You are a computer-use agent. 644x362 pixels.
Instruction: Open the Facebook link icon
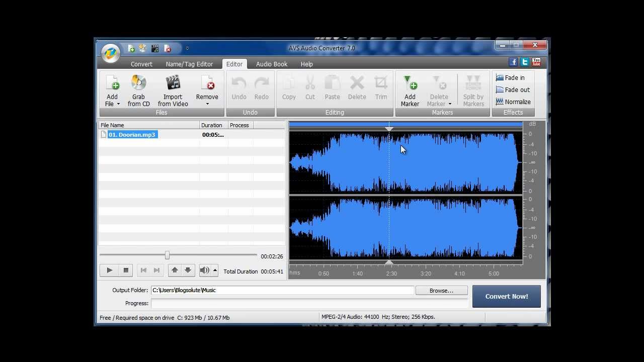click(513, 62)
